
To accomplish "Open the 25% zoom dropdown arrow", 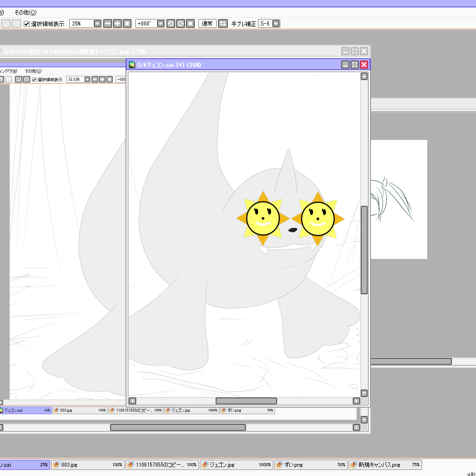I will (x=98, y=24).
